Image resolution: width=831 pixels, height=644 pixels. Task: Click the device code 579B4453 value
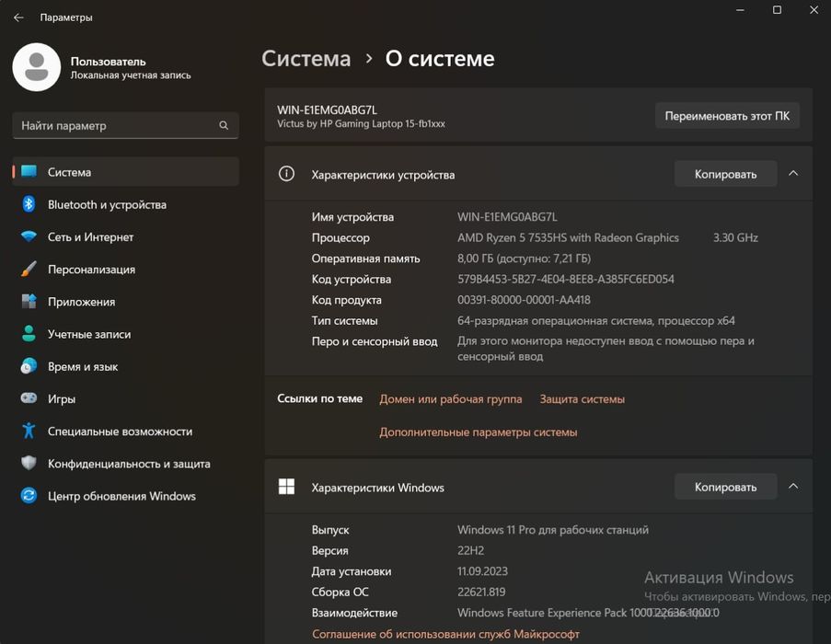[x=565, y=279]
